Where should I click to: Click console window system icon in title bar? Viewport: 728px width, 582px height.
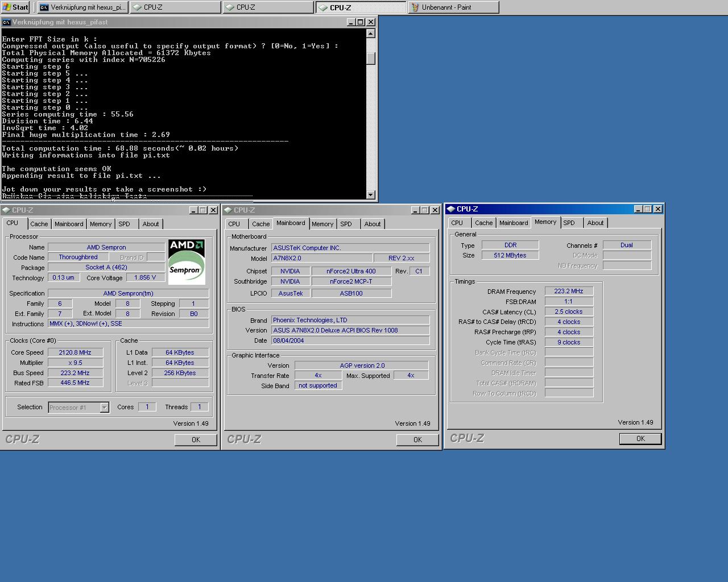point(6,22)
